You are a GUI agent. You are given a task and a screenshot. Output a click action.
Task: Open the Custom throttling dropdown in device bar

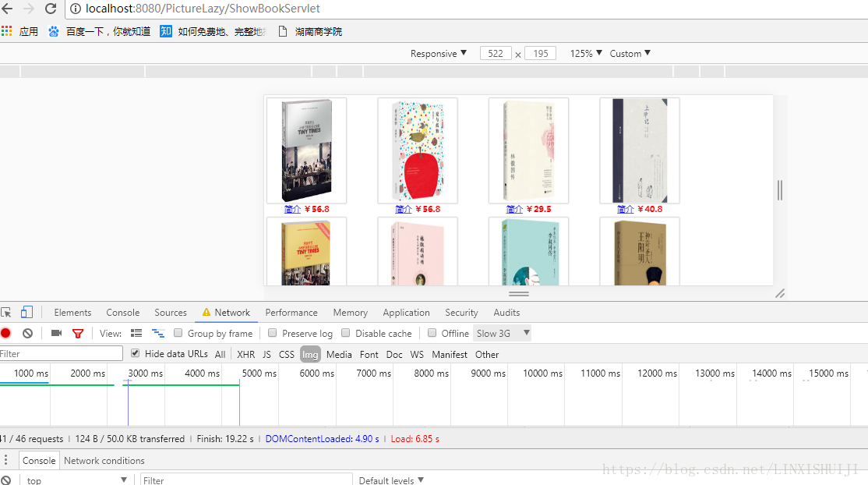click(x=630, y=53)
